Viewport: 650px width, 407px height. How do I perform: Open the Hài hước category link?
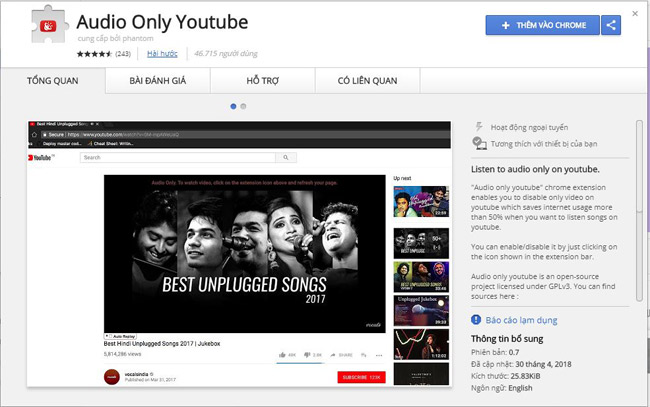click(x=162, y=53)
